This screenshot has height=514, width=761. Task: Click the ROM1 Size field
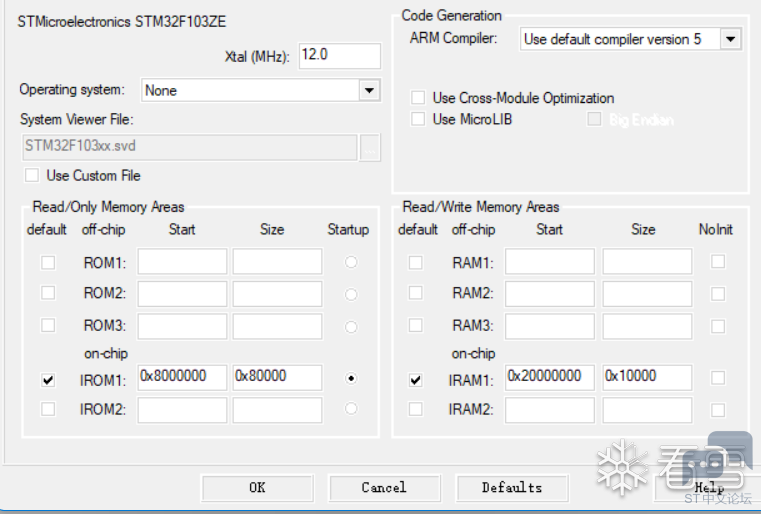[277, 262]
